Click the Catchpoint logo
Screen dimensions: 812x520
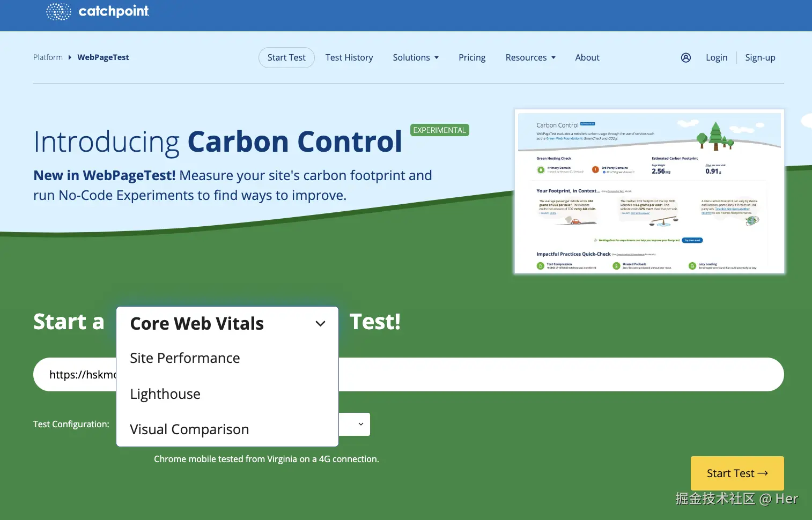point(98,11)
